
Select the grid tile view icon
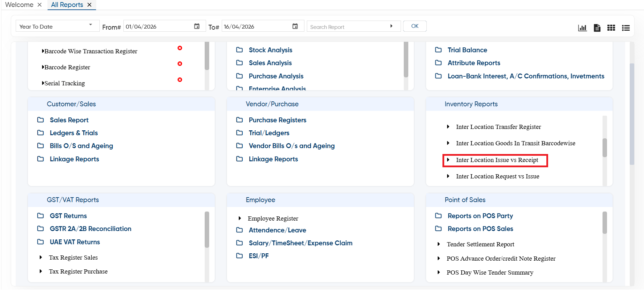[611, 28]
